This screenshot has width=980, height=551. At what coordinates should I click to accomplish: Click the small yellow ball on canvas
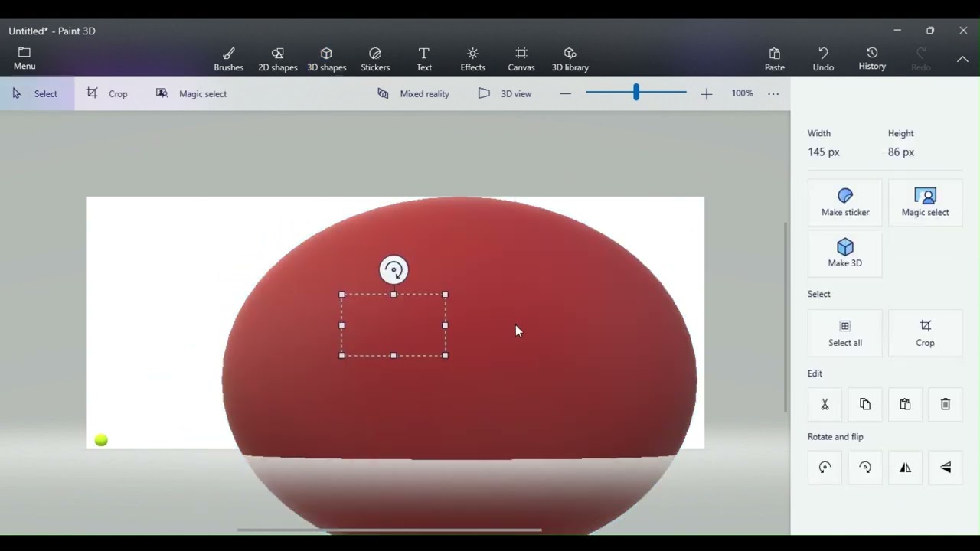point(101,440)
